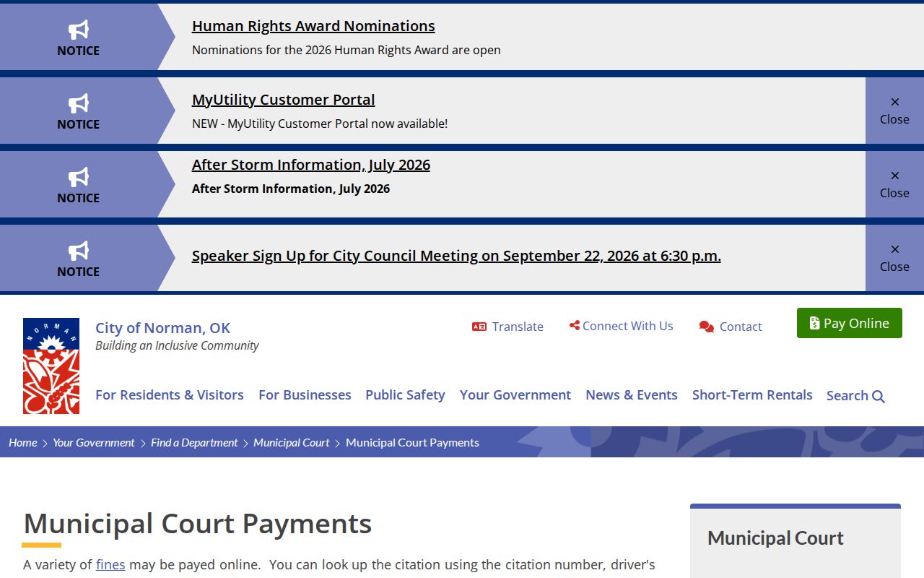Image resolution: width=924 pixels, height=578 pixels.
Task: Open Short-Term Rentals menu item
Action: (x=752, y=395)
